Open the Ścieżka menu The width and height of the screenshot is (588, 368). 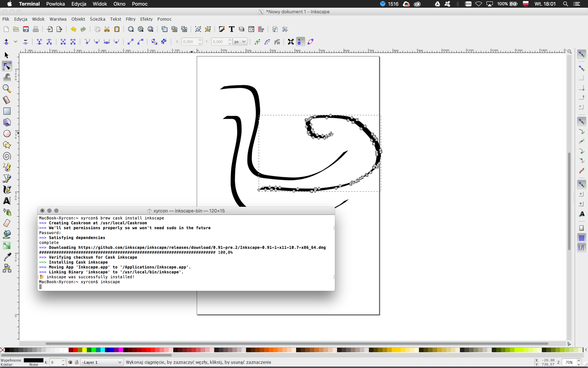(x=97, y=19)
